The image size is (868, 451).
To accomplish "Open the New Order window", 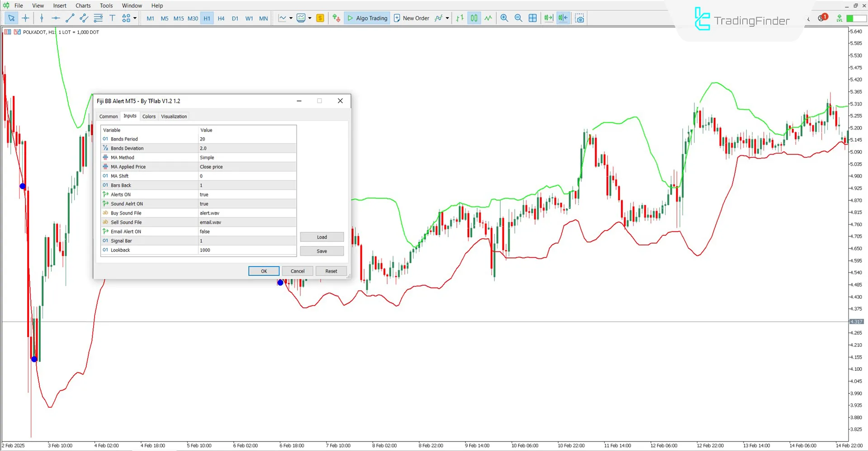I will pyautogui.click(x=411, y=18).
